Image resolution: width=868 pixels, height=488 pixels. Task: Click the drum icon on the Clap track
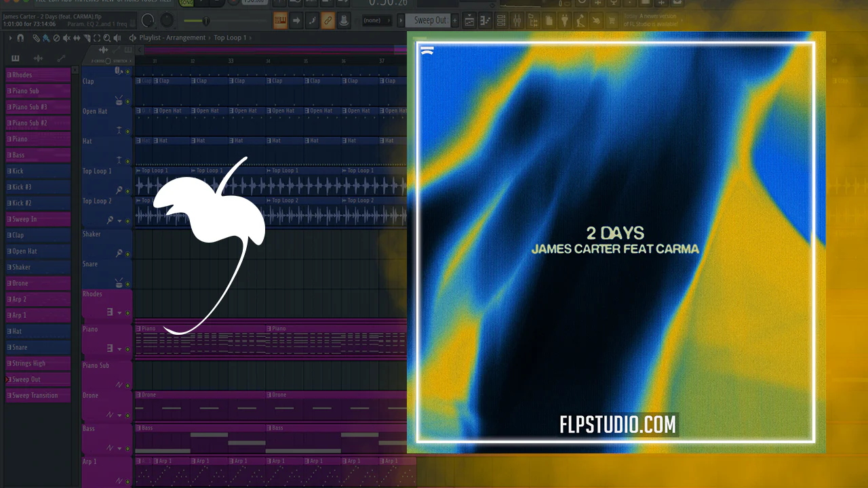119,100
